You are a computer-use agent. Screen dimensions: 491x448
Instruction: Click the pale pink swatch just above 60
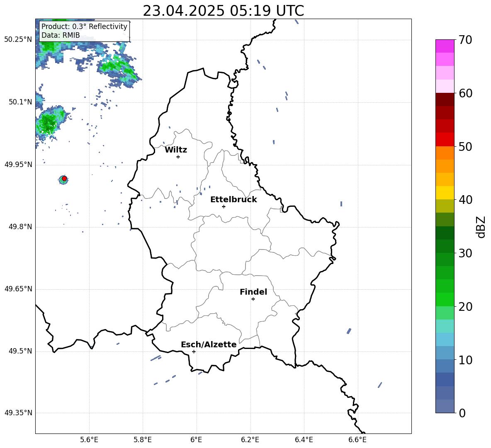coord(445,86)
